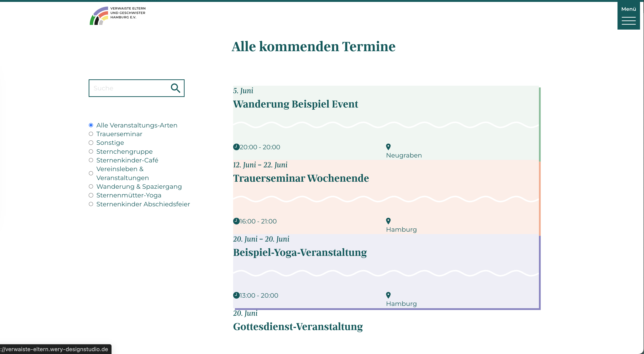
Task: Click clock icon beside 20:00 - 20:00
Action: [236, 147]
